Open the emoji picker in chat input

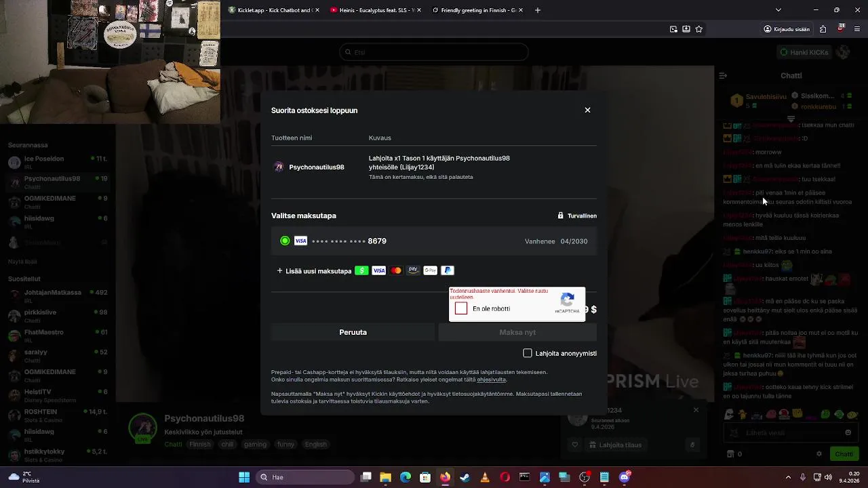coord(848,432)
